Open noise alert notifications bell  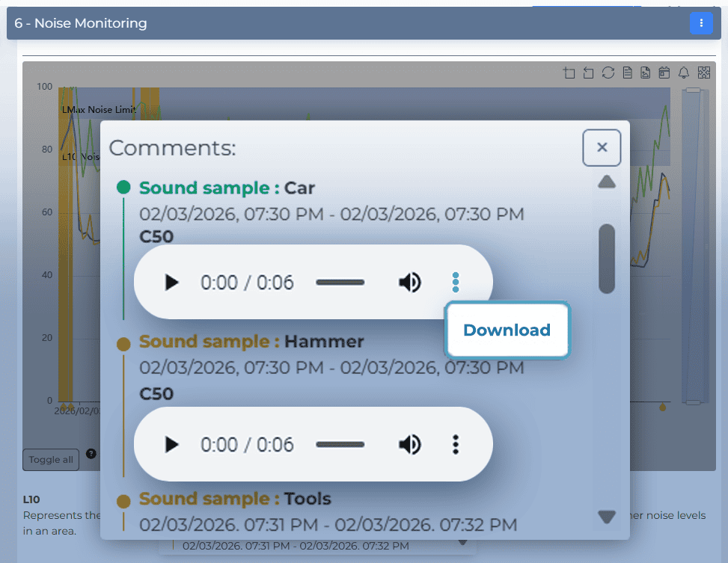pyautogui.click(x=685, y=73)
